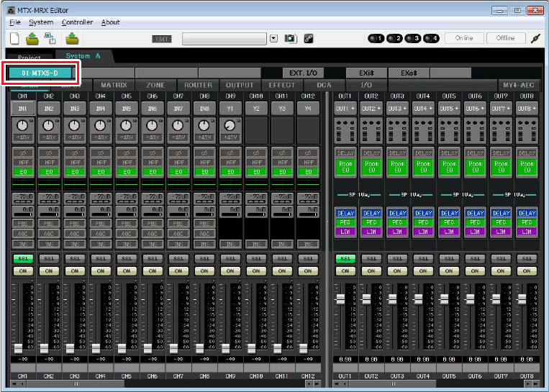Toggle ON button for CH12
Screen dimensions: 549x392
308,271
